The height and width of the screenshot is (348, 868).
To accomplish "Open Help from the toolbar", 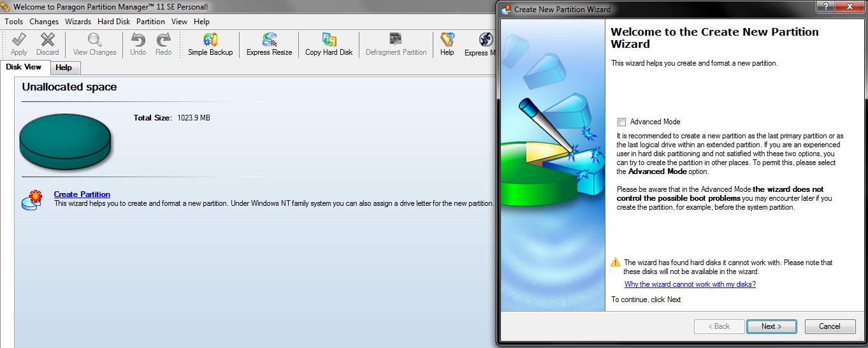I will click(x=447, y=45).
